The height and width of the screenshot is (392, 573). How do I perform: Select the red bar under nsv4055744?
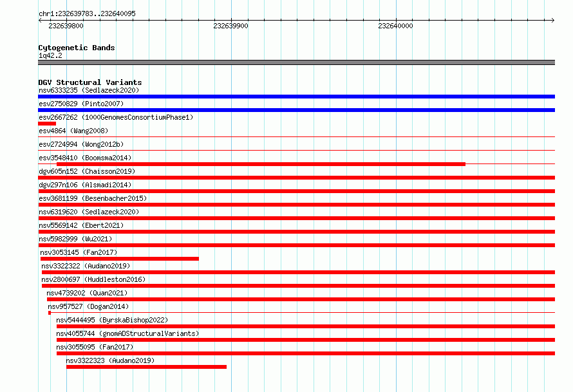tap(306, 340)
